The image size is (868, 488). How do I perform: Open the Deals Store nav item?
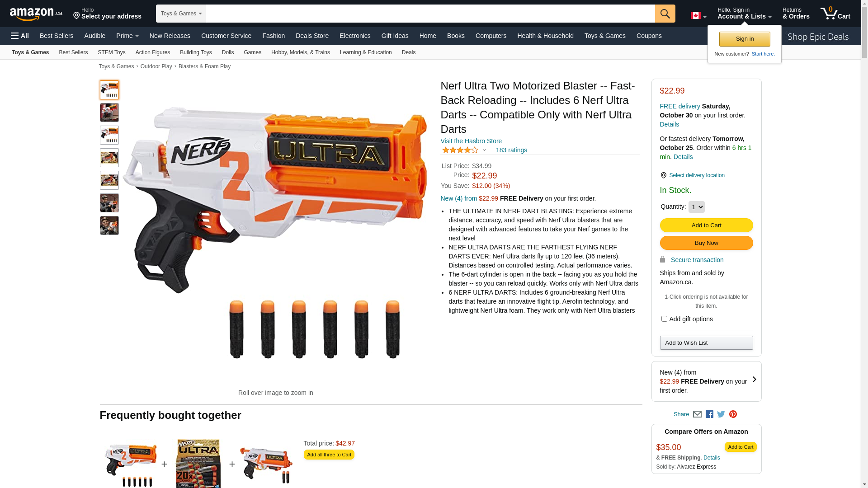click(312, 36)
